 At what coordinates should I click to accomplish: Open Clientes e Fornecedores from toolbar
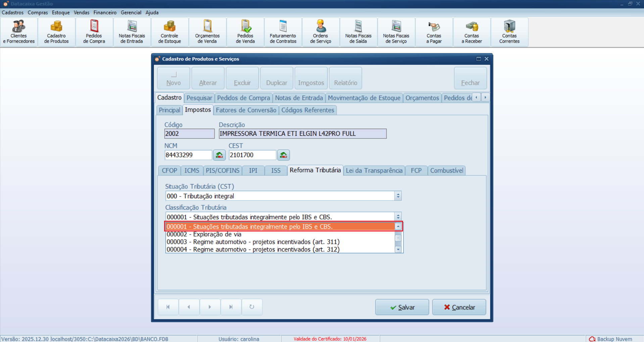coord(19,32)
